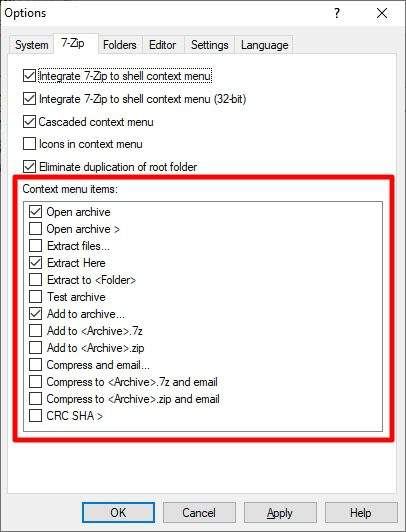Click the question mark help icon

tap(336, 14)
